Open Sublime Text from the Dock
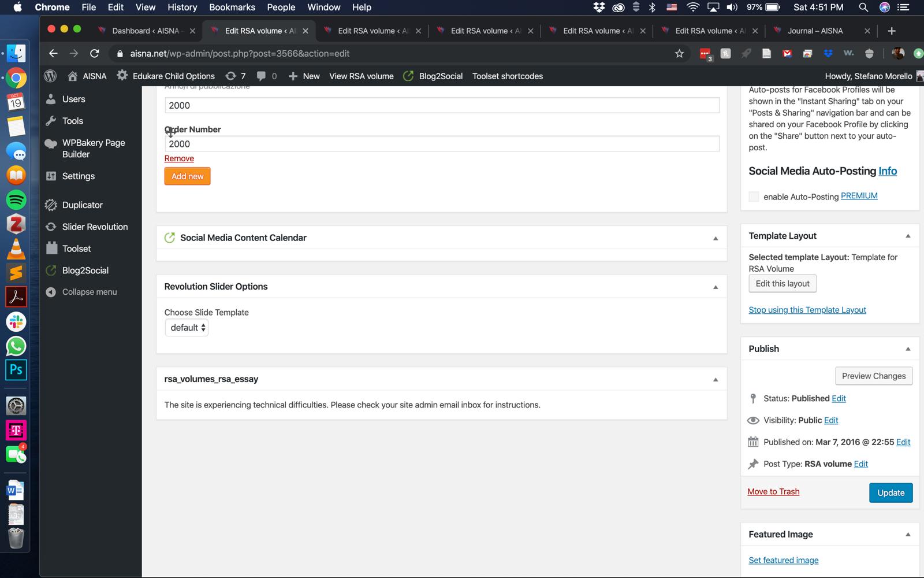Image resolution: width=924 pixels, height=578 pixels. [x=16, y=272]
